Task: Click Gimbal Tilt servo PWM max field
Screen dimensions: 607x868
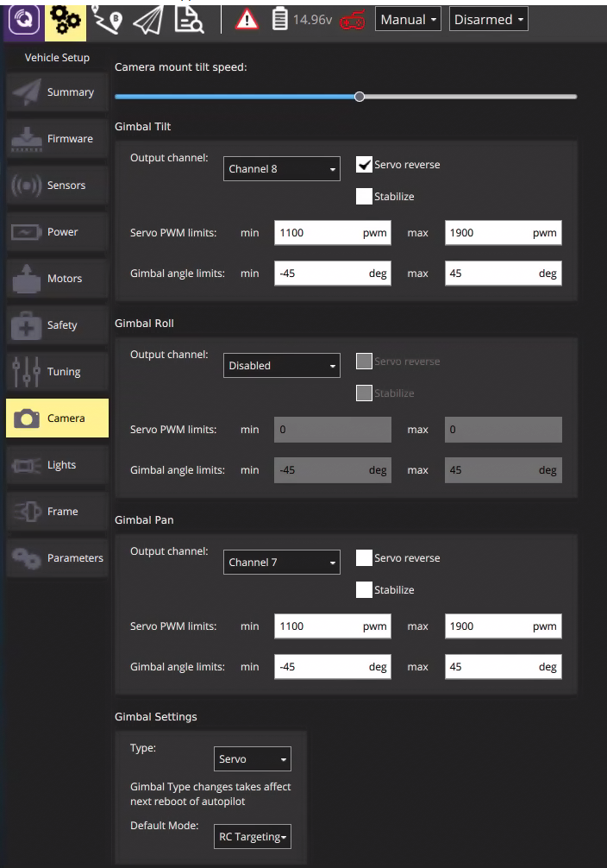Action: (x=503, y=232)
